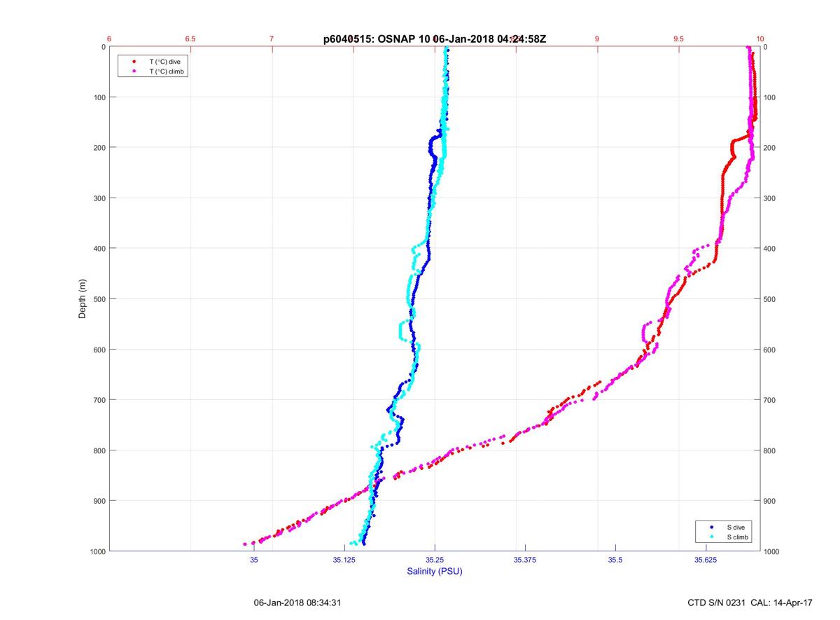
Task: Click the cyan marker of the S climb legend
Action: [711, 537]
